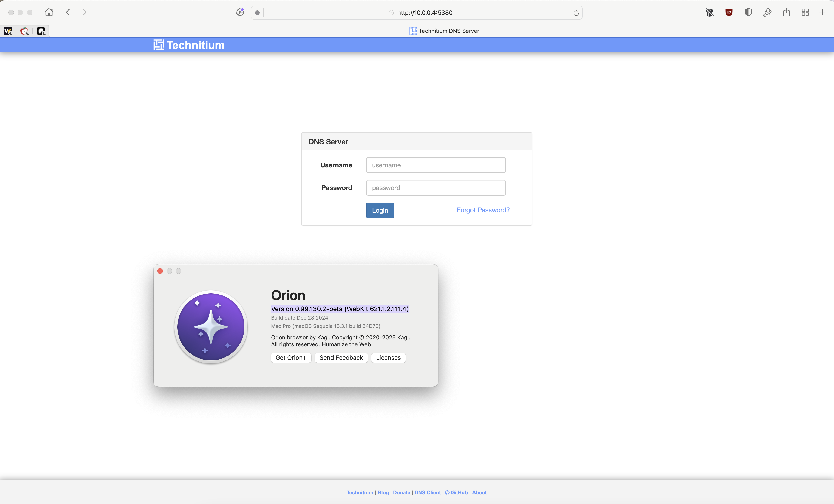Click the address bar URL text
Screen dimensions: 834x504
[x=425, y=12]
